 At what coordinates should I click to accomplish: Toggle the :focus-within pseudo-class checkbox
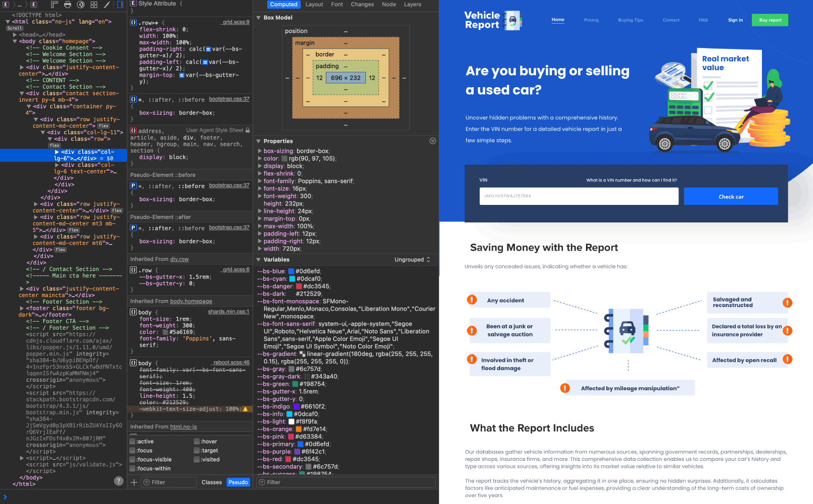coord(133,468)
